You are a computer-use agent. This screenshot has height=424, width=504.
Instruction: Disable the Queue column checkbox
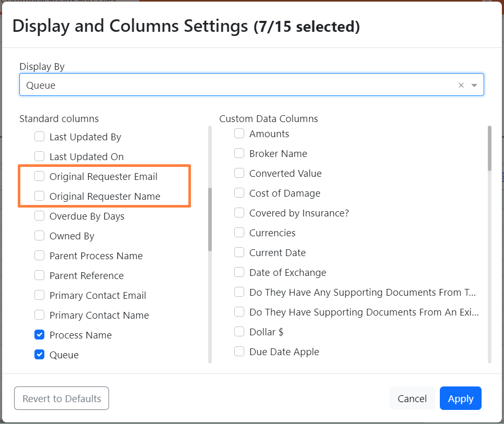tap(40, 355)
